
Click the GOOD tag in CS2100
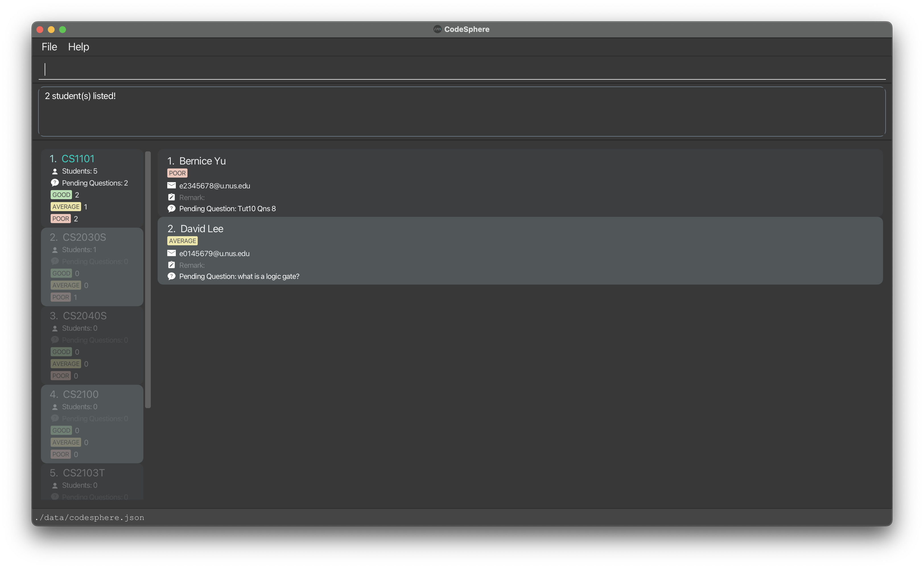click(x=61, y=430)
